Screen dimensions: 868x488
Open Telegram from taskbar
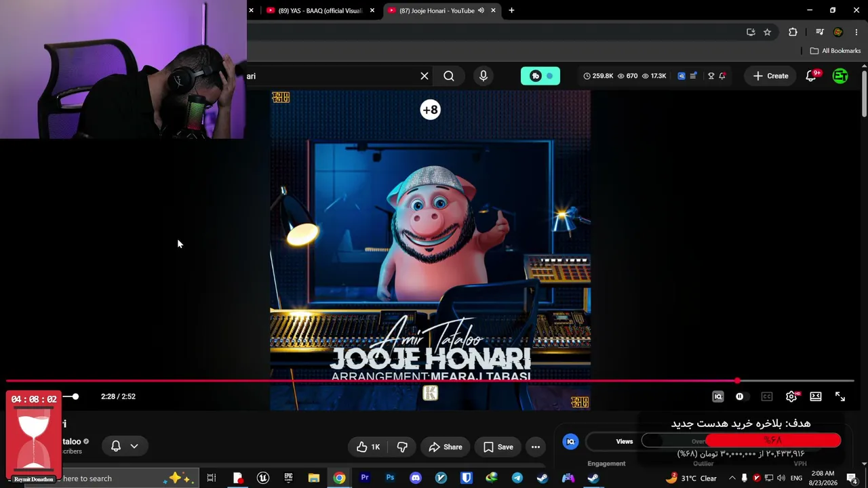[x=517, y=479]
